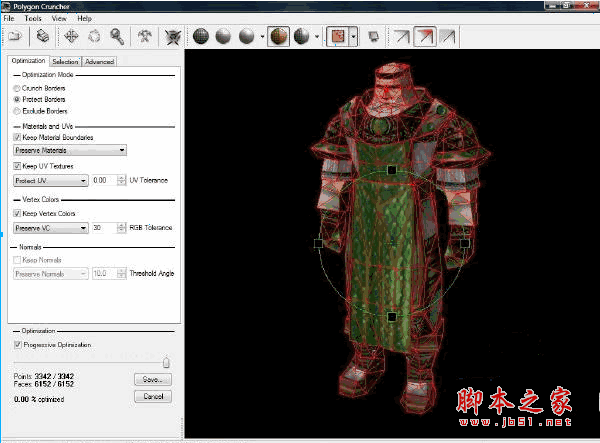
Task: Click the small monitor viewport icon
Action: click(x=373, y=37)
